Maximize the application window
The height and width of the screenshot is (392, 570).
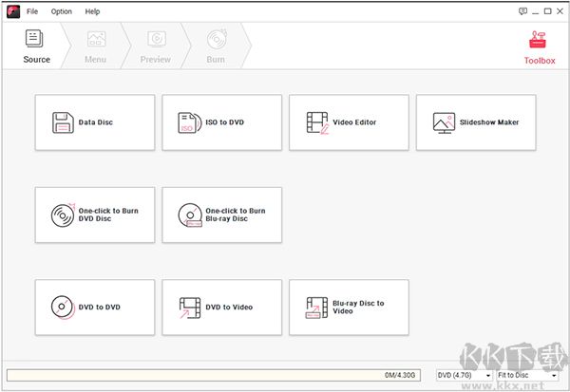547,11
